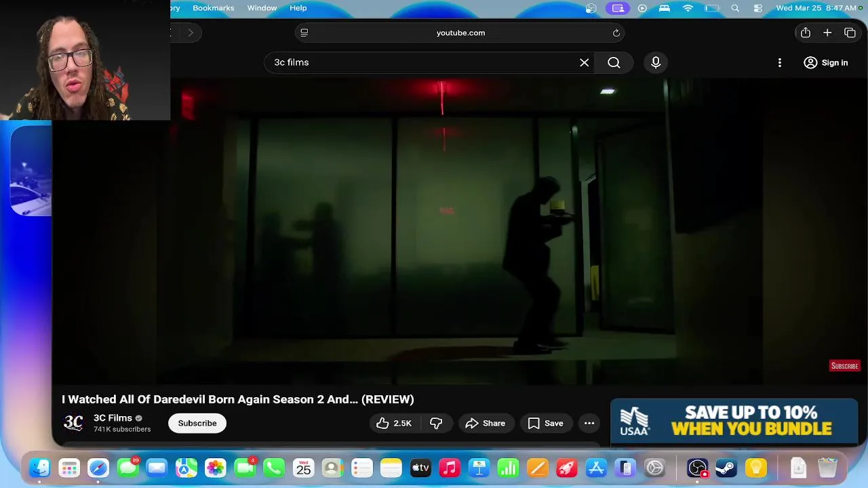Viewport: 868px width, 488px height.
Task: Sign in to YouTube
Action: (825, 62)
